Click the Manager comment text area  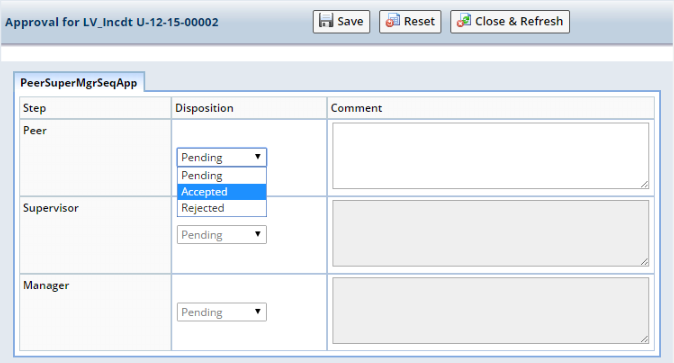pos(490,311)
